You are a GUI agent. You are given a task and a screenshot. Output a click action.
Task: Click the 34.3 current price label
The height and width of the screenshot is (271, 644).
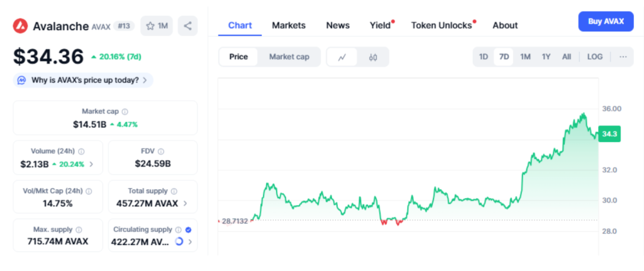click(x=609, y=134)
